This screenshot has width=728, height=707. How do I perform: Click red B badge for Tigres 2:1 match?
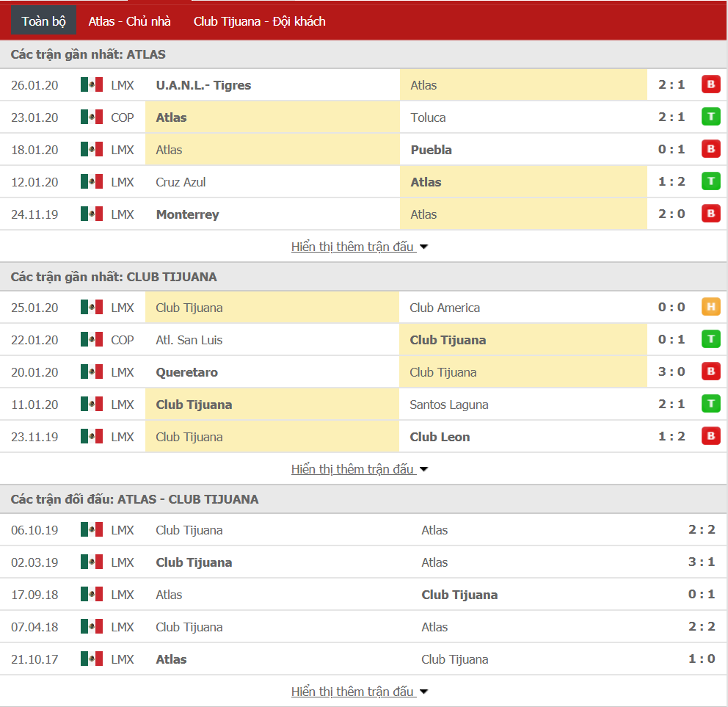click(711, 84)
